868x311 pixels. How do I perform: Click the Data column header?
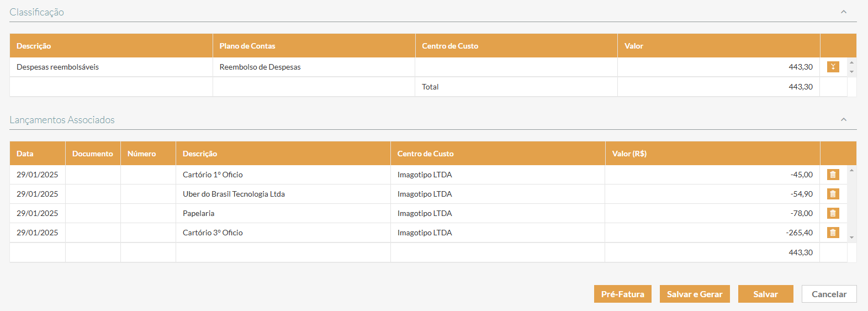click(x=38, y=154)
